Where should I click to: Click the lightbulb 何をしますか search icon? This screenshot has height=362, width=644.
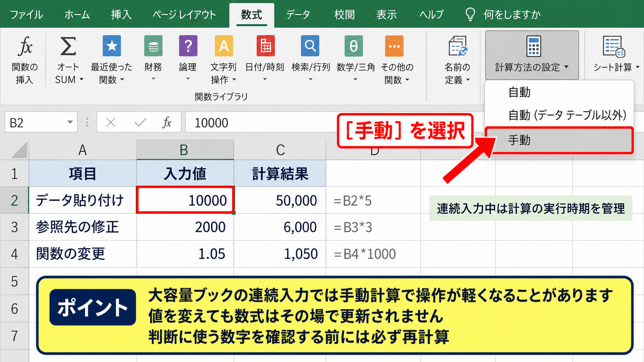click(470, 15)
